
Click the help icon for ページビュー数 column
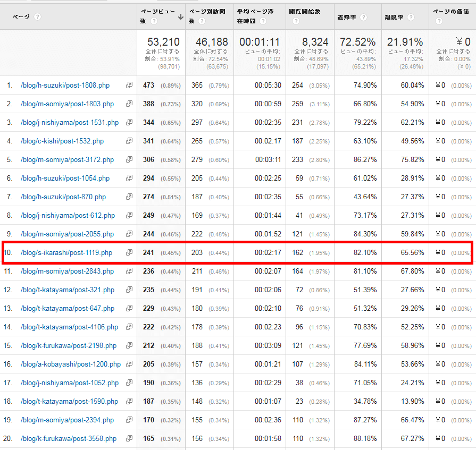154,21
